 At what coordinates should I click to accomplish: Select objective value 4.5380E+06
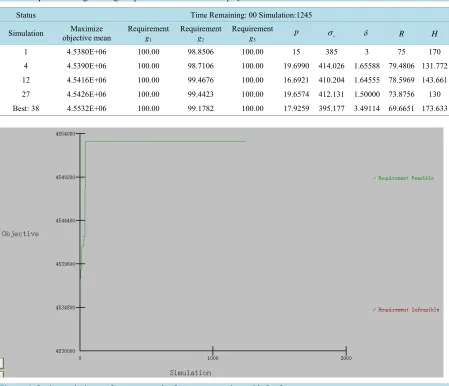[87, 52]
